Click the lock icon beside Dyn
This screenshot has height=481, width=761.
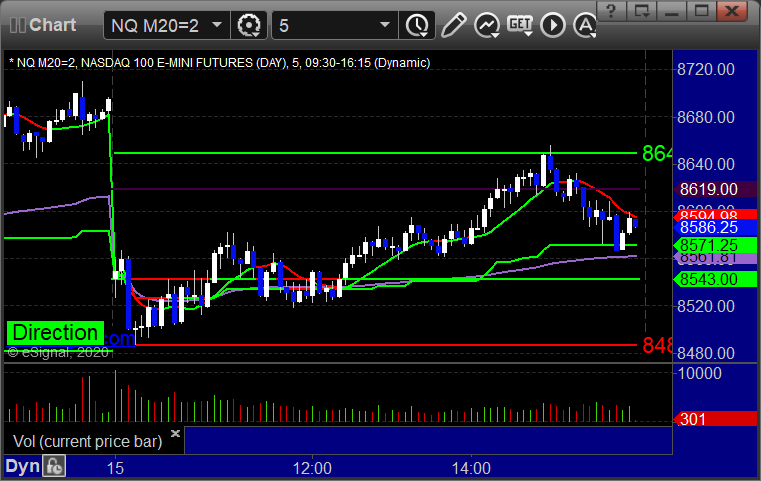(54, 466)
